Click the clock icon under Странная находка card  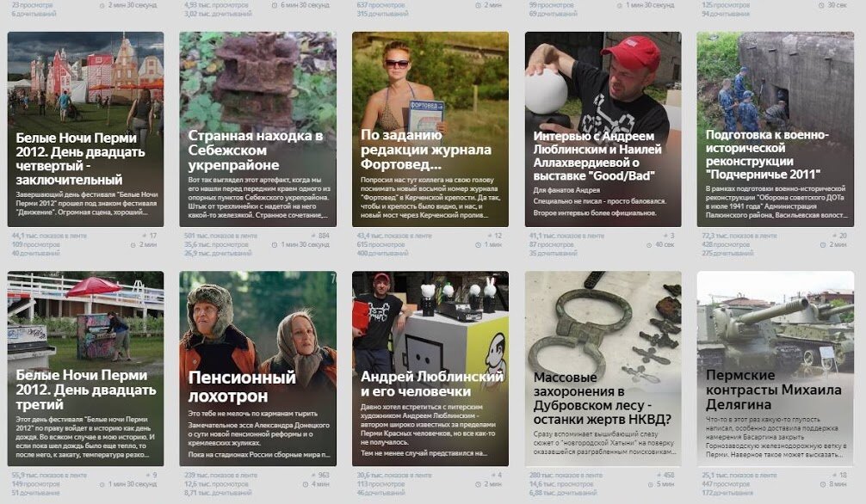pos(275,244)
